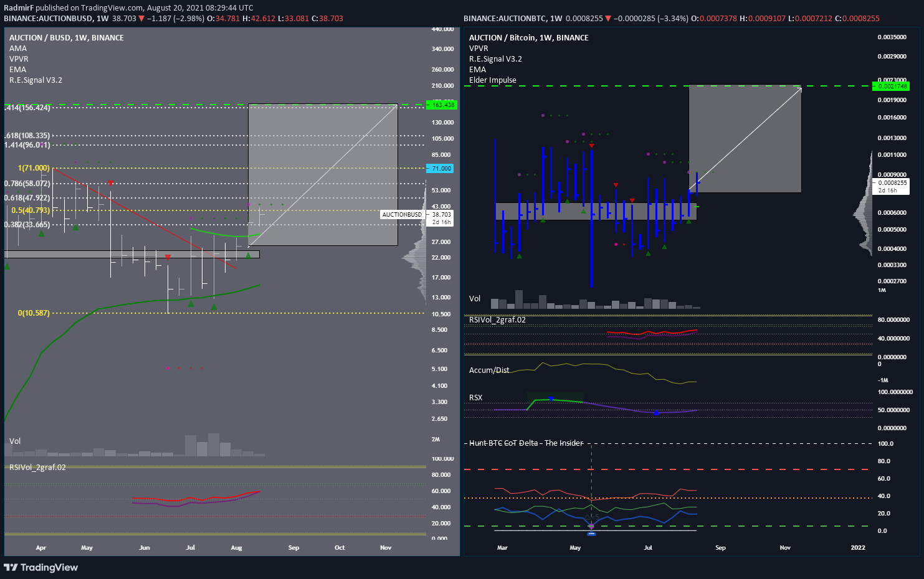Click Aug on the BUSD chart time axis

click(x=236, y=548)
